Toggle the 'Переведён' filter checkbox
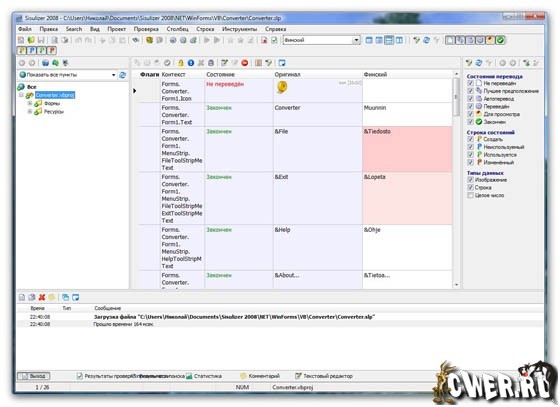 click(470, 106)
